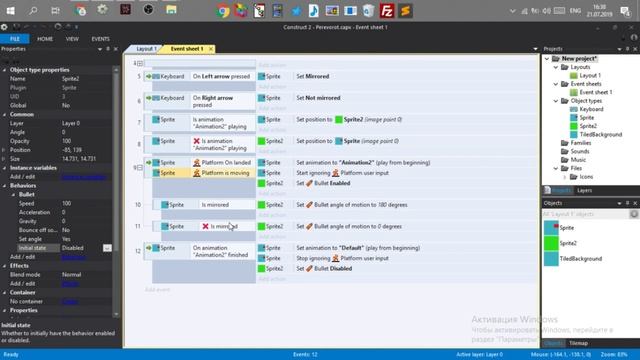The height and width of the screenshot is (360, 640).
Task: Pin the Objects panel
Action: click(627, 203)
